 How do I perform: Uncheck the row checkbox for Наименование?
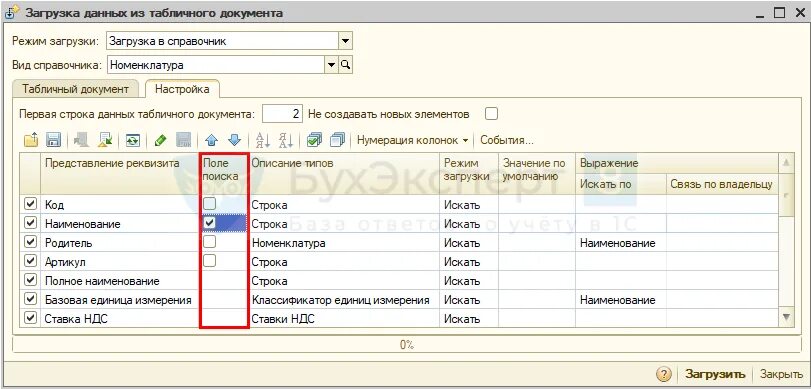pyautogui.click(x=31, y=223)
